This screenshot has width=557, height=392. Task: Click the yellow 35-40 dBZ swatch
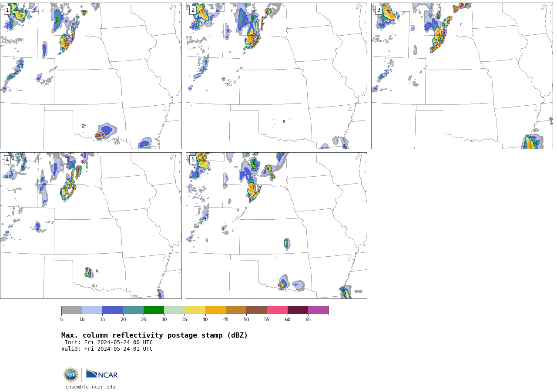coord(195,310)
